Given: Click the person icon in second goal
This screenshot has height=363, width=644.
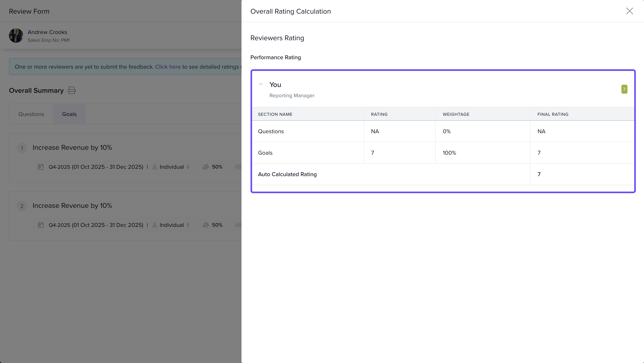Looking at the screenshot, I should (x=155, y=225).
